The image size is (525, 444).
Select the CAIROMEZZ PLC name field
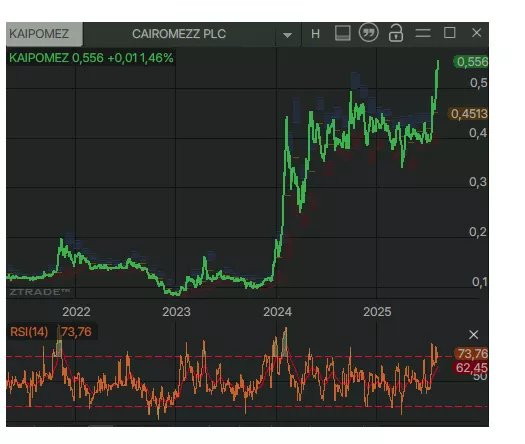[179, 34]
